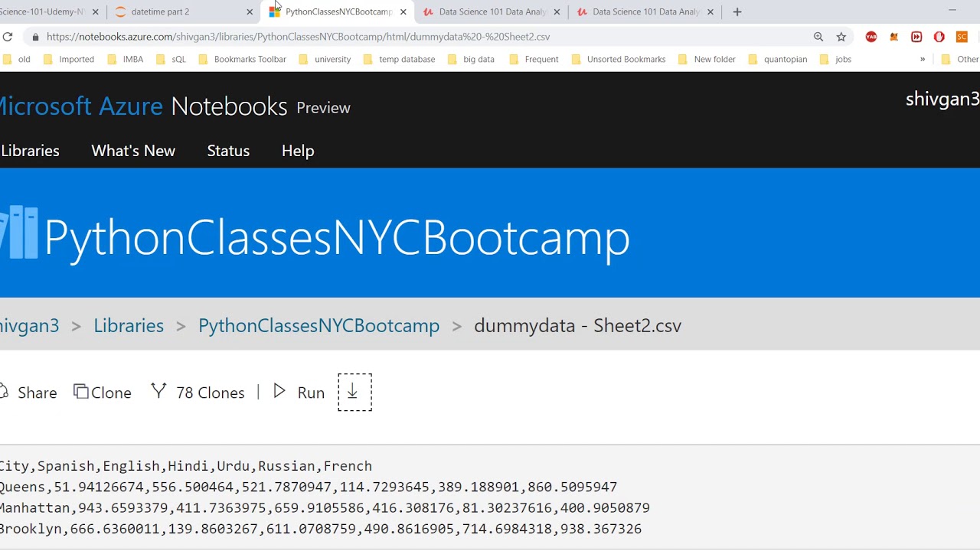Click the red fast-forward extension icon
Screen dimensions: 980x551
coord(916,37)
